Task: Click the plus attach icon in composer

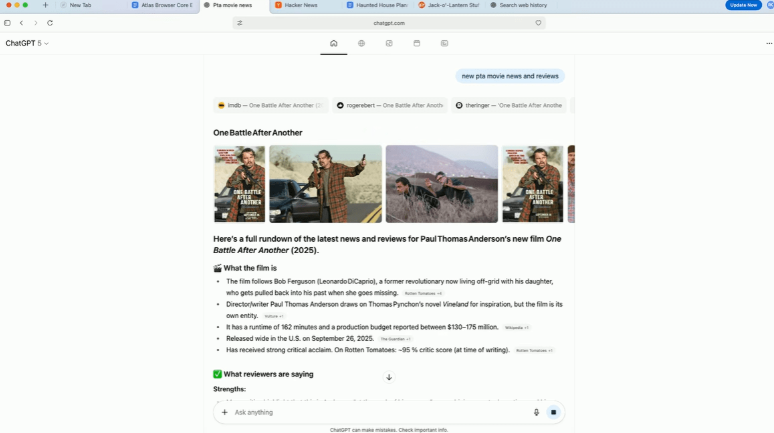Action: click(x=224, y=412)
